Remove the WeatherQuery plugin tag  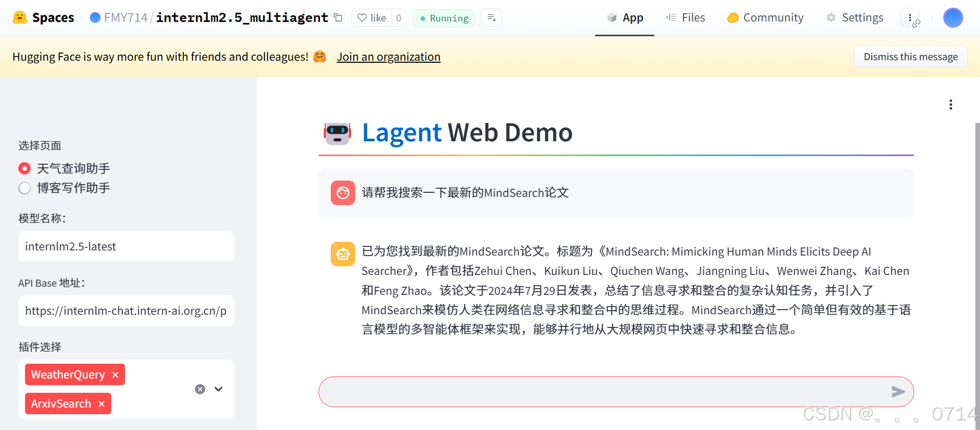(x=115, y=375)
